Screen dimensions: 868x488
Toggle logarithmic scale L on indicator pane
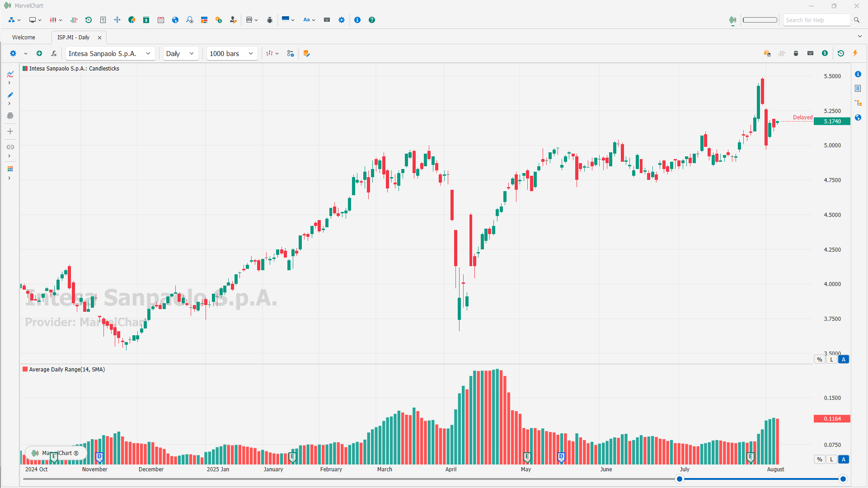831,460
